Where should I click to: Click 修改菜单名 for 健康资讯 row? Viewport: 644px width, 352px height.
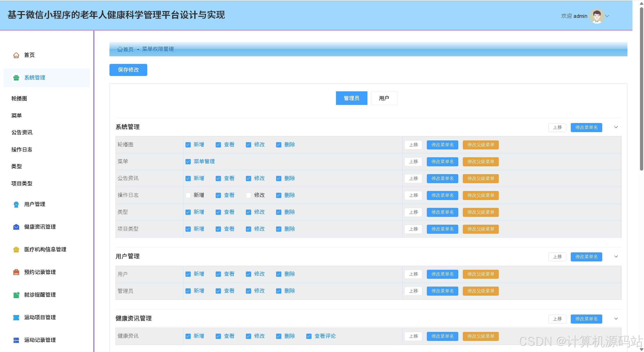point(442,336)
